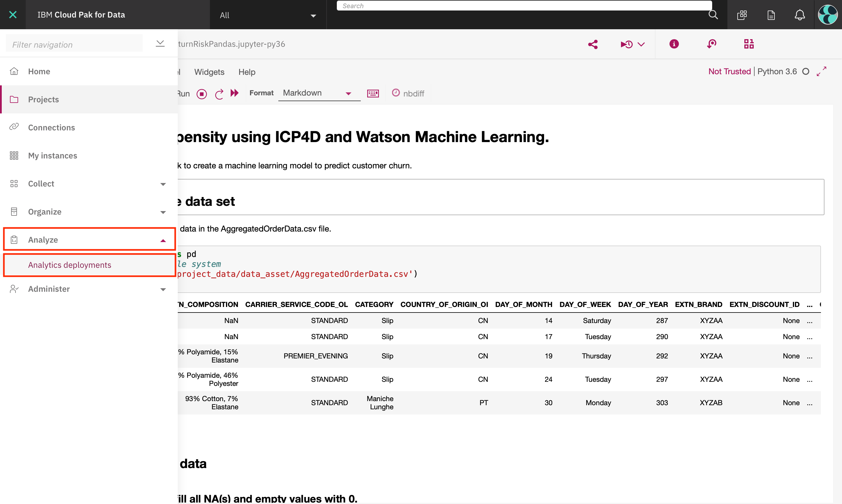This screenshot has width=842, height=504.
Task: Click the share notebook icon
Action: (x=593, y=44)
